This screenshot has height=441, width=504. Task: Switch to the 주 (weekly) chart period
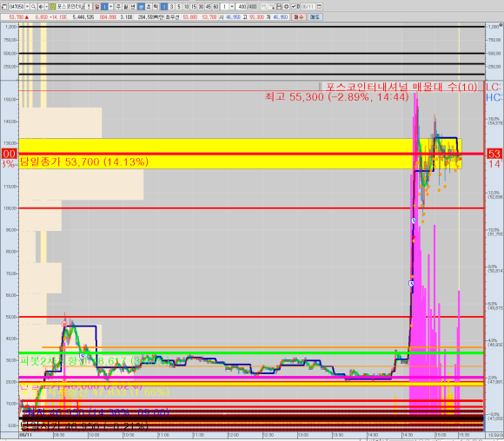pyautogui.click(x=118, y=6)
